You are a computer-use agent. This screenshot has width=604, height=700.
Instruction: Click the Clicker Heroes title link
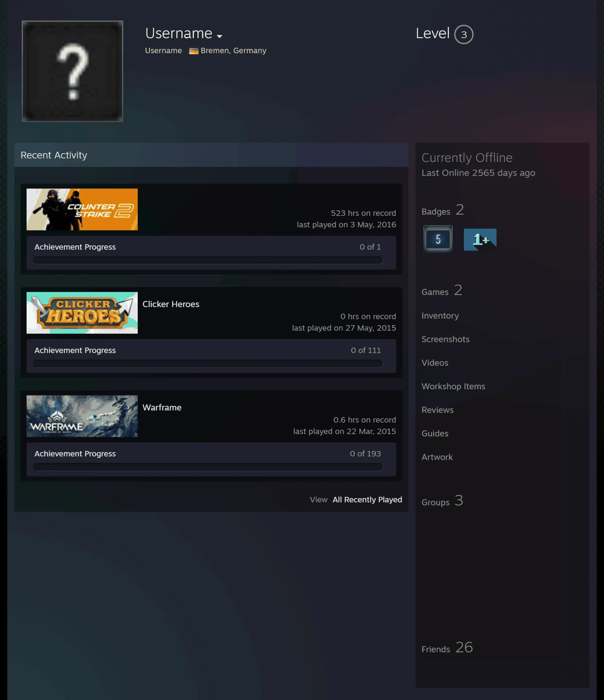pos(171,304)
